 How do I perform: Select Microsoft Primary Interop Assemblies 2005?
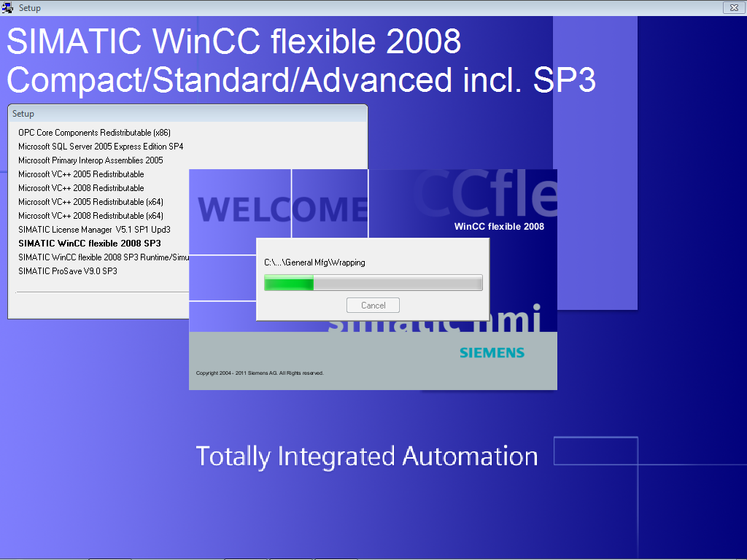[90, 160]
